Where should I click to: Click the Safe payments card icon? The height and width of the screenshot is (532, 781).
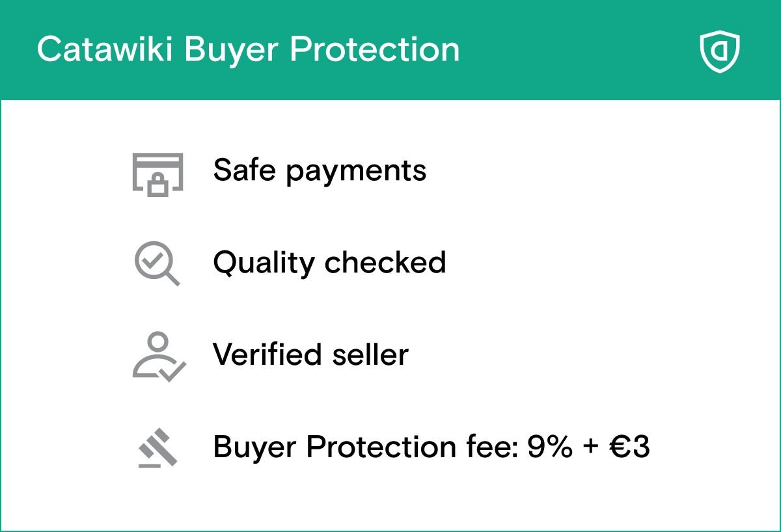coord(158,174)
